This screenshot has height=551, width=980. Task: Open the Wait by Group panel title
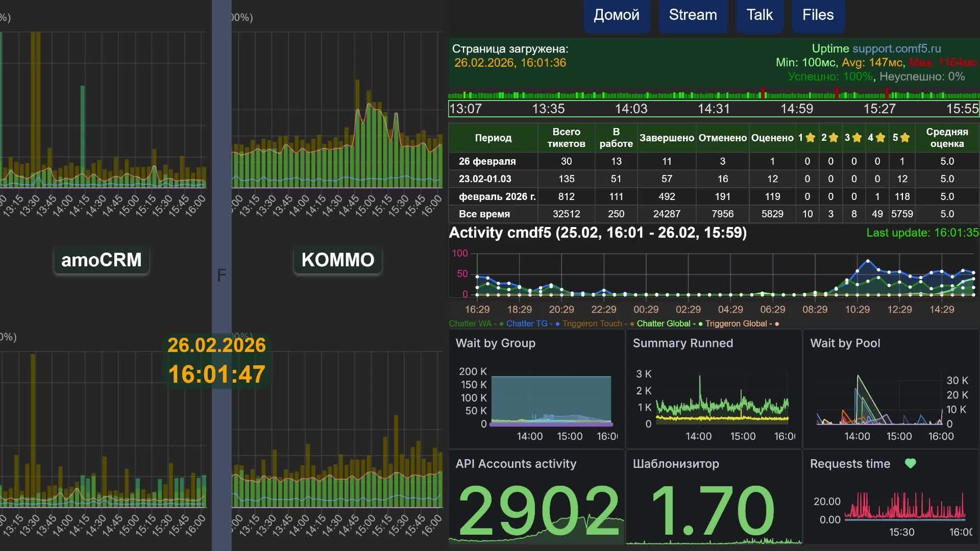click(495, 343)
